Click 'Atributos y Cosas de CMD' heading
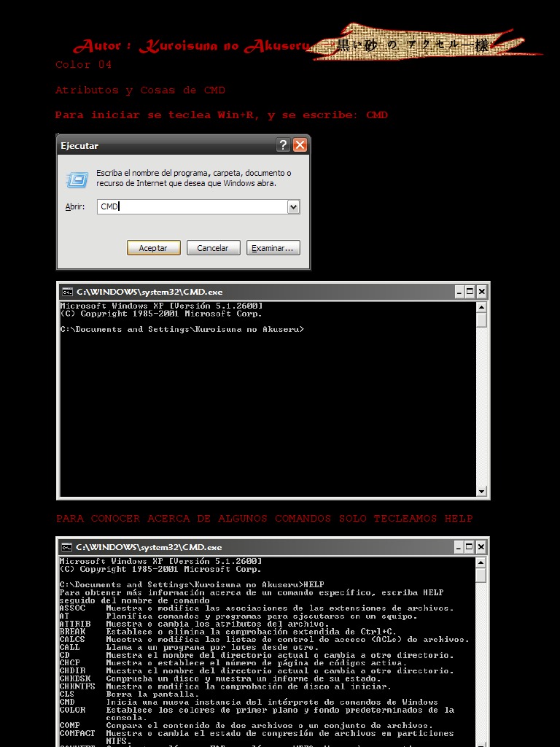560x747 pixels. [x=140, y=90]
